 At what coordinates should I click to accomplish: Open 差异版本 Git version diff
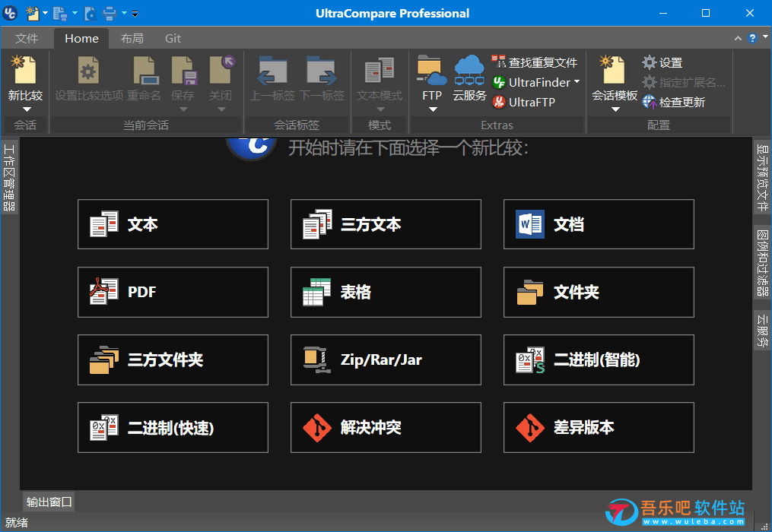point(599,427)
